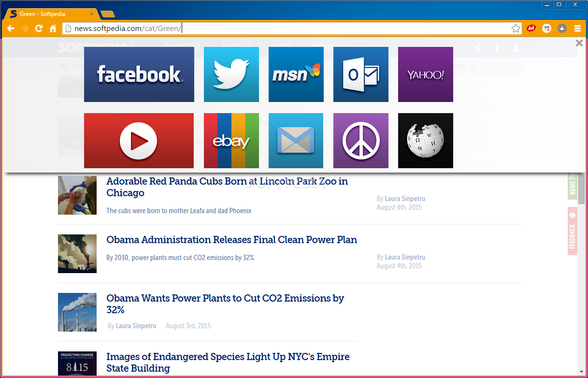The image size is (588, 378).
Task: Open the Facebook speed dial tile
Action: [139, 74]
